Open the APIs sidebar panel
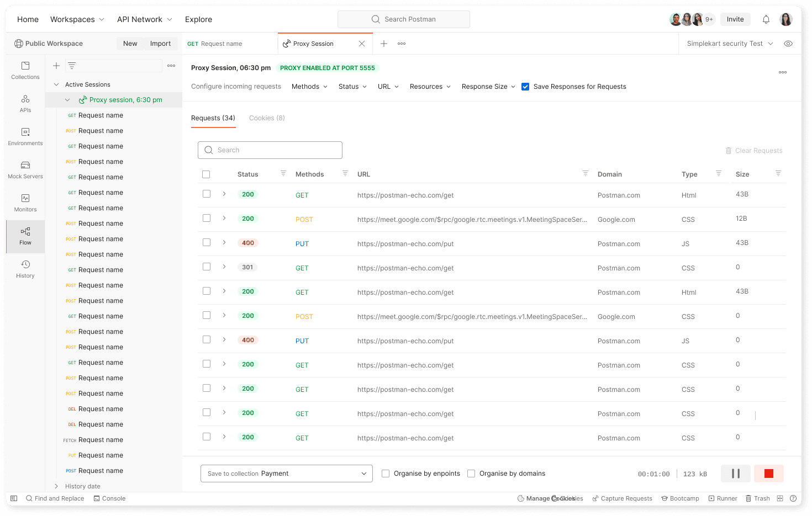Image resolution: width=812 pixels, height=516 pixels. pos(25,104)
